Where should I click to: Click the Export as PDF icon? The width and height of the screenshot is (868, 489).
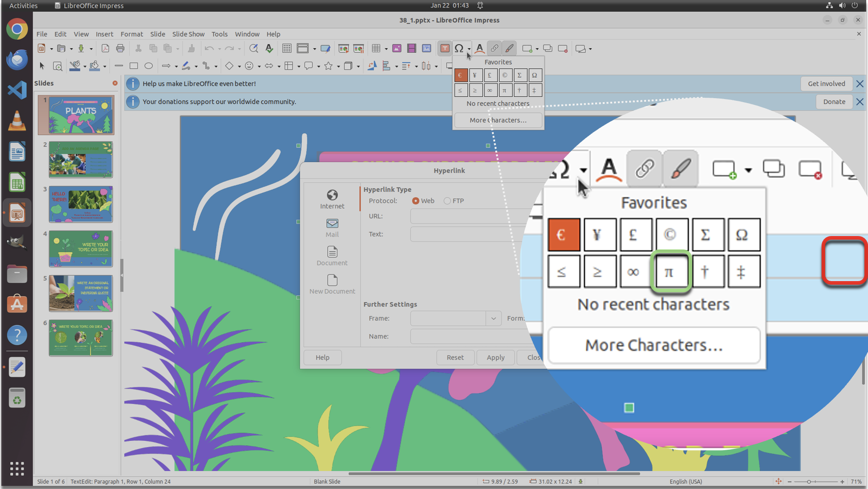click(105, 48)
